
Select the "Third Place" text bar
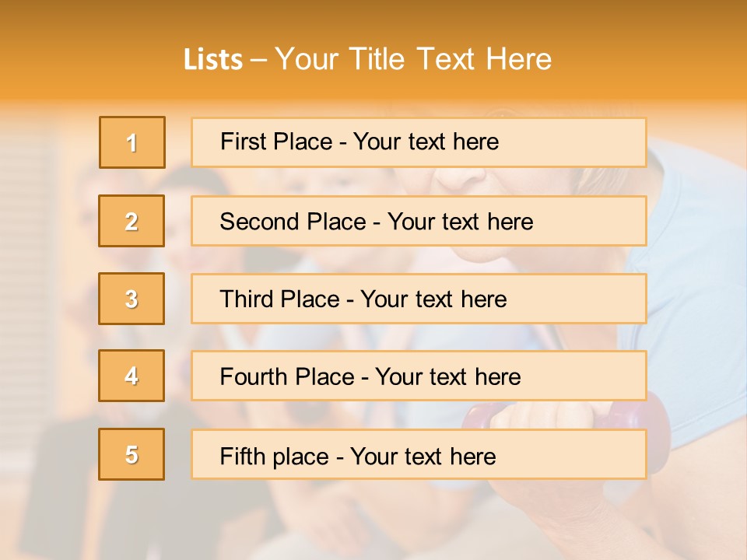pos(419,299)
